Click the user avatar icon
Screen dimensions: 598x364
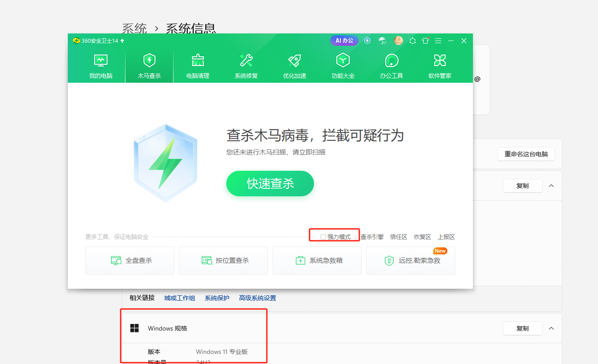399,40
